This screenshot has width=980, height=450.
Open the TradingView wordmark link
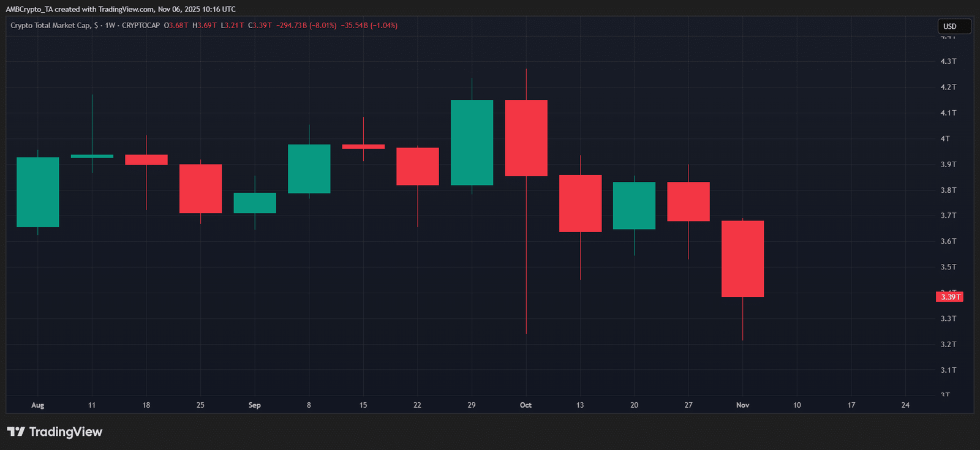66,432
